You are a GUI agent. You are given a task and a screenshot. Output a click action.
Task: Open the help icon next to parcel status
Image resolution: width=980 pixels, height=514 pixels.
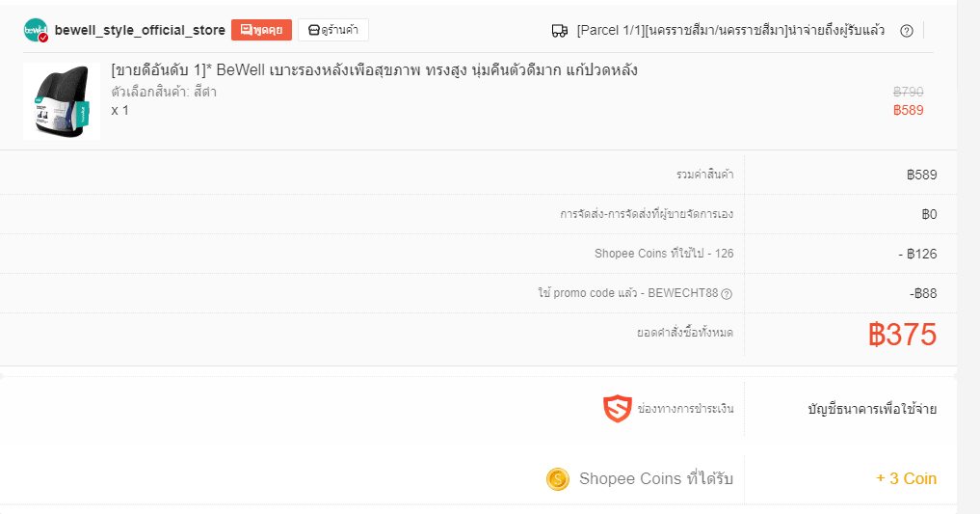coord(906,31)
